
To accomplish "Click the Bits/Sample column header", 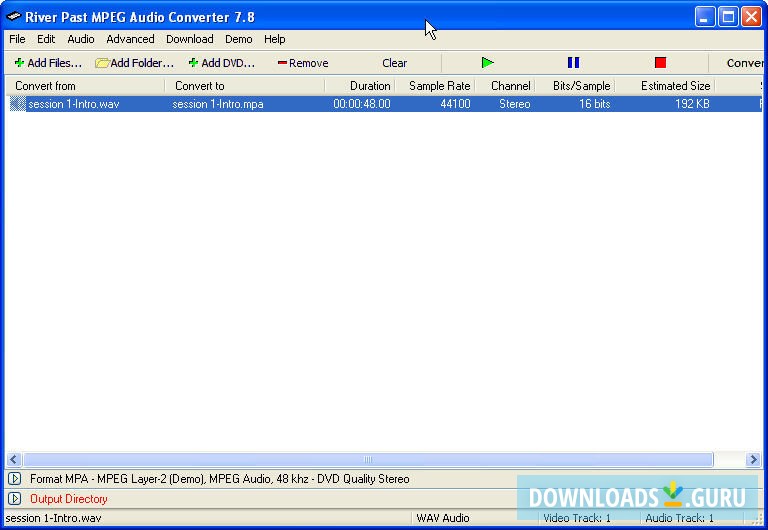I will click(575, 86).
